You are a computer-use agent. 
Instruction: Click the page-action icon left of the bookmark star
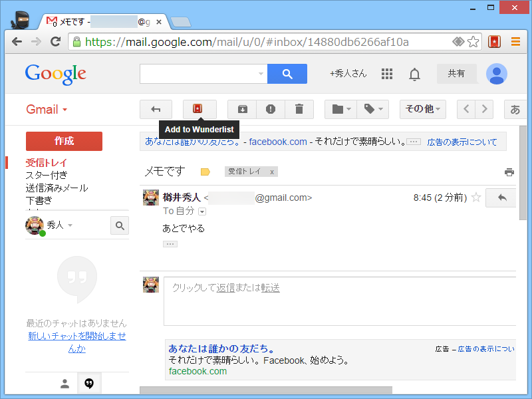tap(458, 42)
